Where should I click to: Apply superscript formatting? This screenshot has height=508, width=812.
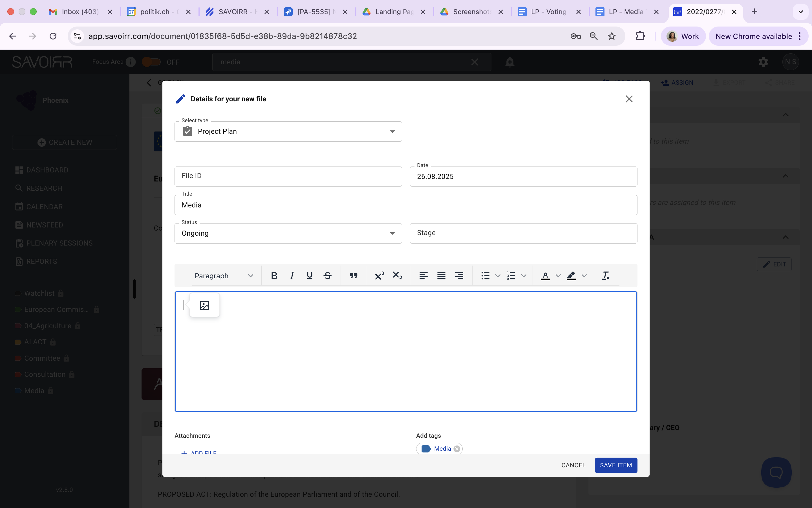(379, 276)
